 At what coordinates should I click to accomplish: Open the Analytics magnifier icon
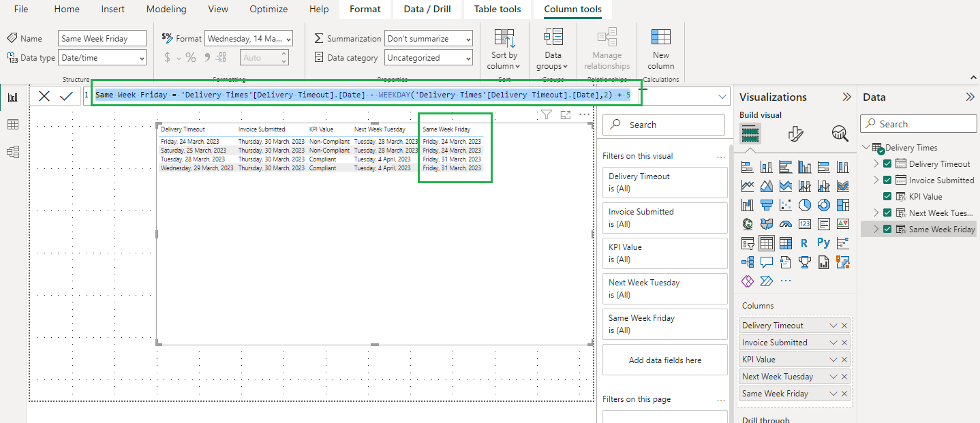840,133
